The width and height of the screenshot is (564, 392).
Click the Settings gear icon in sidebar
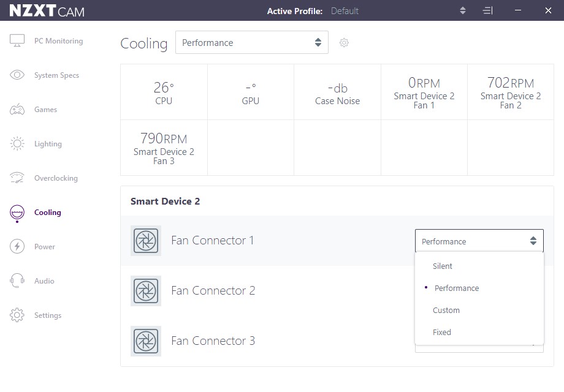[x=17, y=315]
